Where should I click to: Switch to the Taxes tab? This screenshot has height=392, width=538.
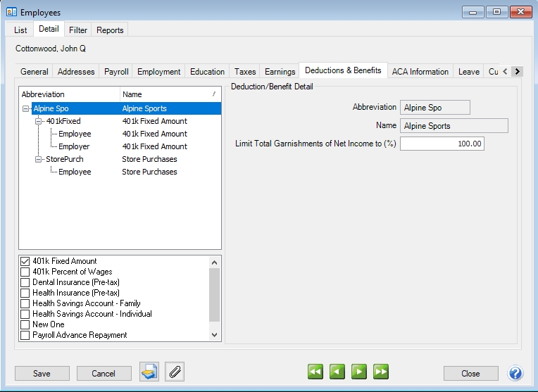click(245, 72)
